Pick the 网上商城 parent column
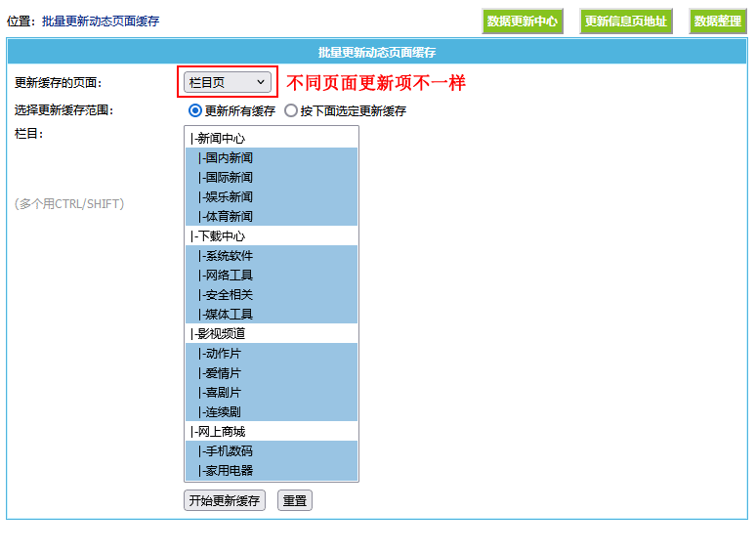 pos(219,432)
